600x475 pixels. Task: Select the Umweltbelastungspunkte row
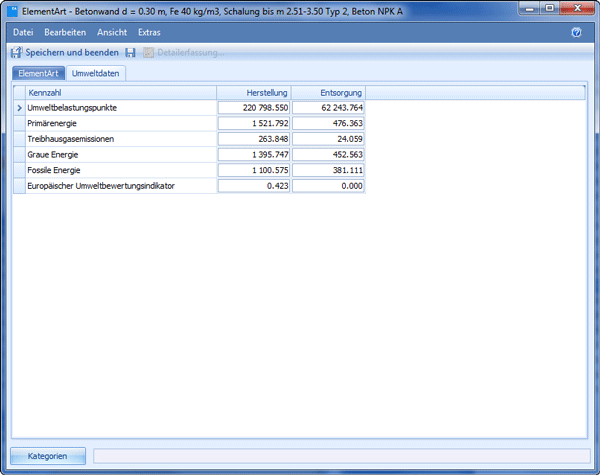189,108
